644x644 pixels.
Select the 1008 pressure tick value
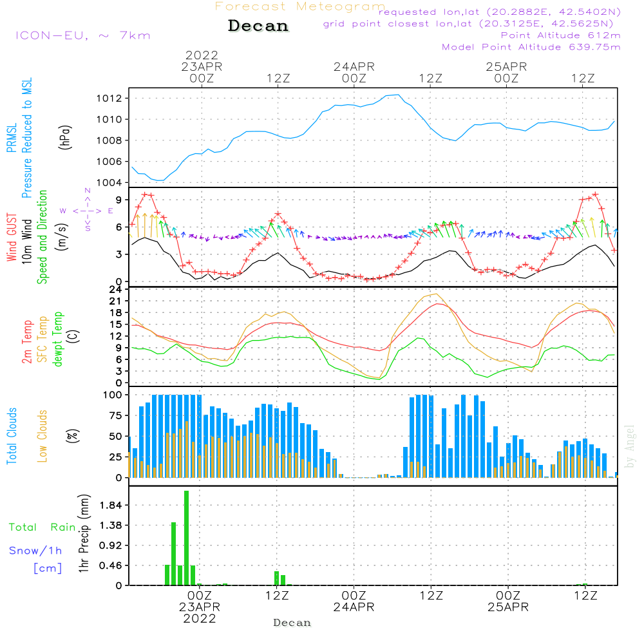(x=109, y=140)
